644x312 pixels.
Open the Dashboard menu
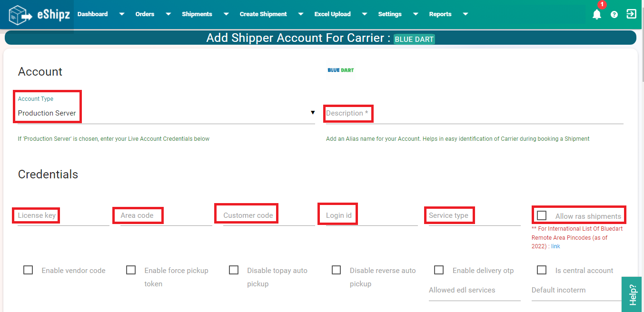pyautogui.click(x=92, y=14)
